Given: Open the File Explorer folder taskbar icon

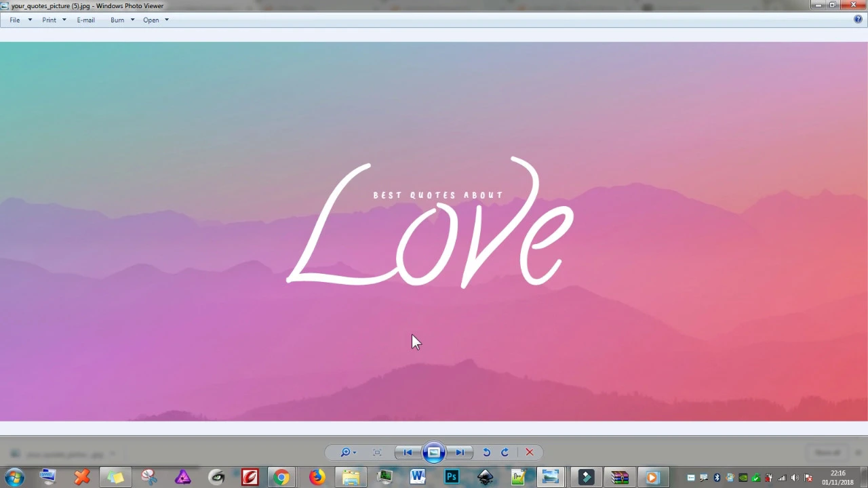Looking at the screenshot, I should point(351,478).
